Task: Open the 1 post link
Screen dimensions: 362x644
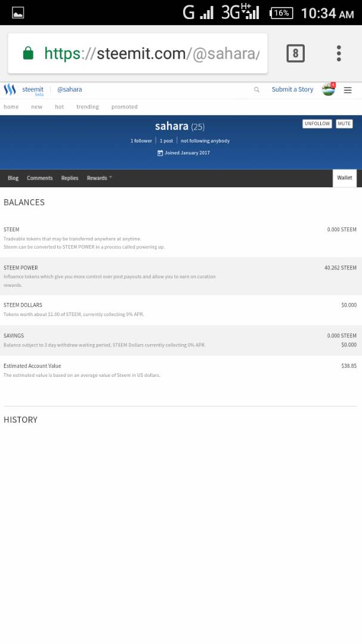Action: coord(166,141)
